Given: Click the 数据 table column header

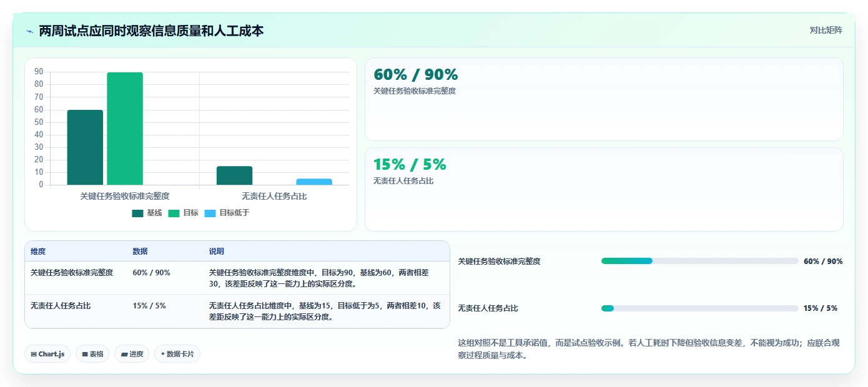Looking at the screenshot, I should tap(141, 252).
